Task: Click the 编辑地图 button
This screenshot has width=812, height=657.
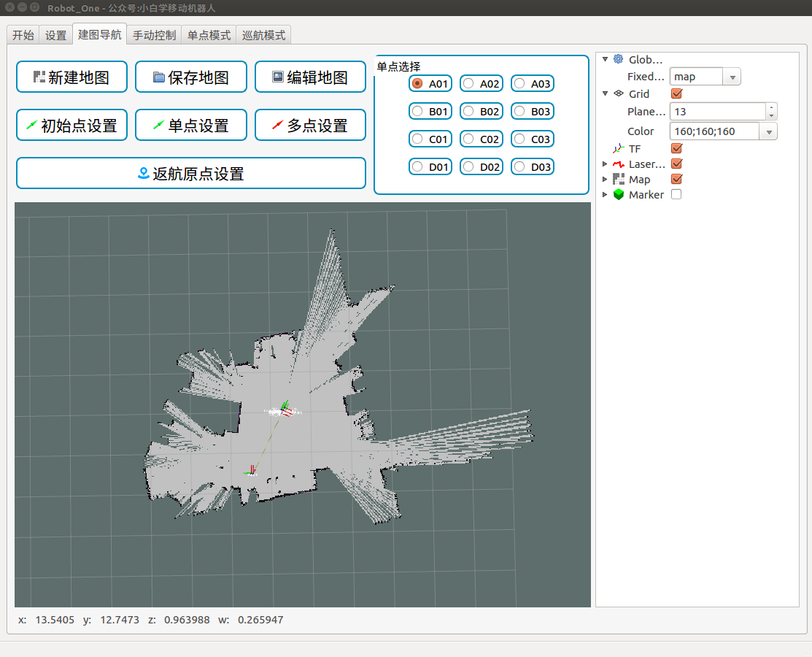Action: [310, 77]
